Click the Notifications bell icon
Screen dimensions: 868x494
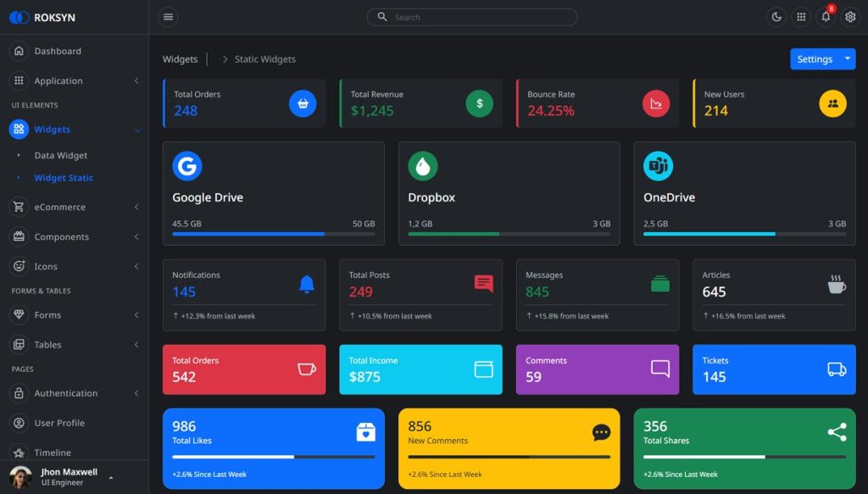[305, 284]
